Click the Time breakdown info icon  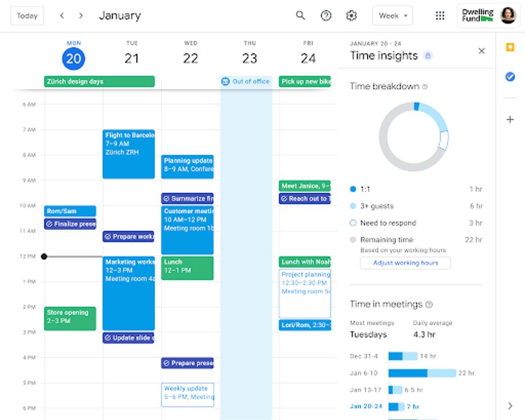point(425,87)
